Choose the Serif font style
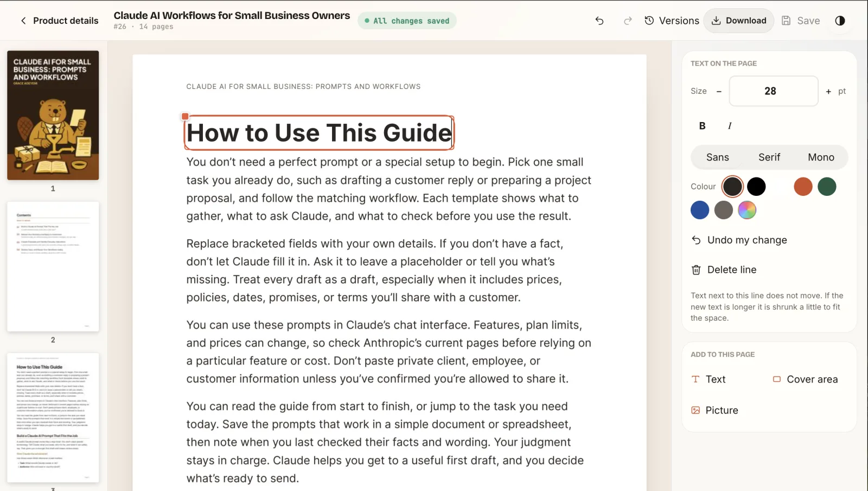The image size is (868, 491). [769, 157]
